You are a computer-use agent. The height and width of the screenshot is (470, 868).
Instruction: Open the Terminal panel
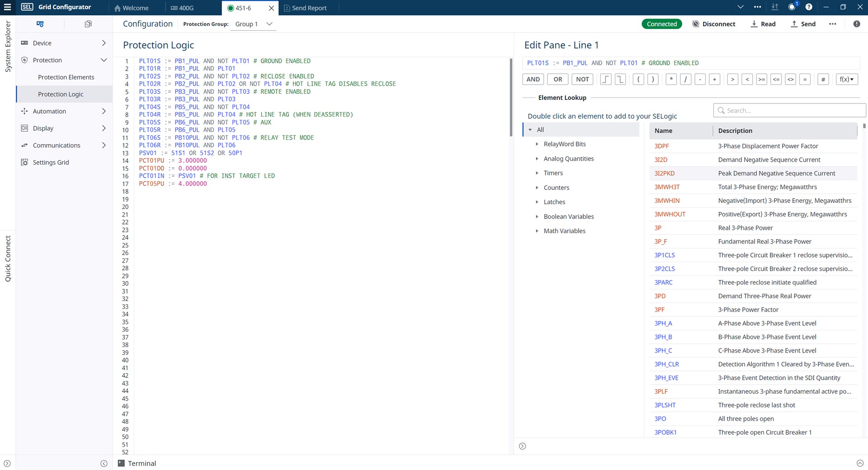(137, 463)
